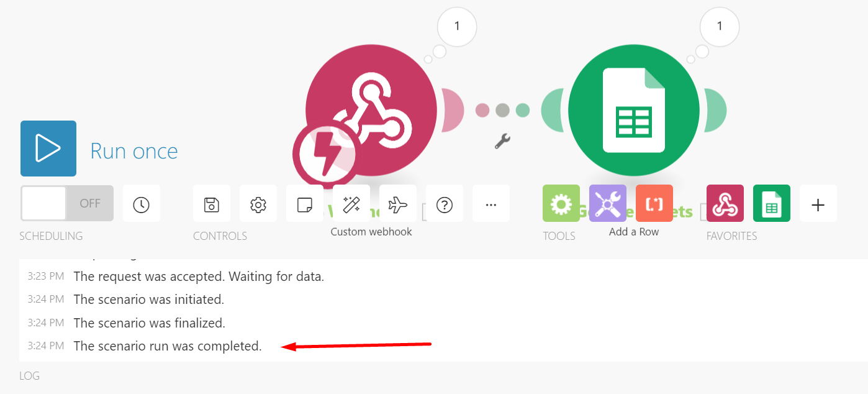Add a favorite with plus button
The width and height of the screenshot is (868, 394).
pyautogui.click(x=818, y=203)
